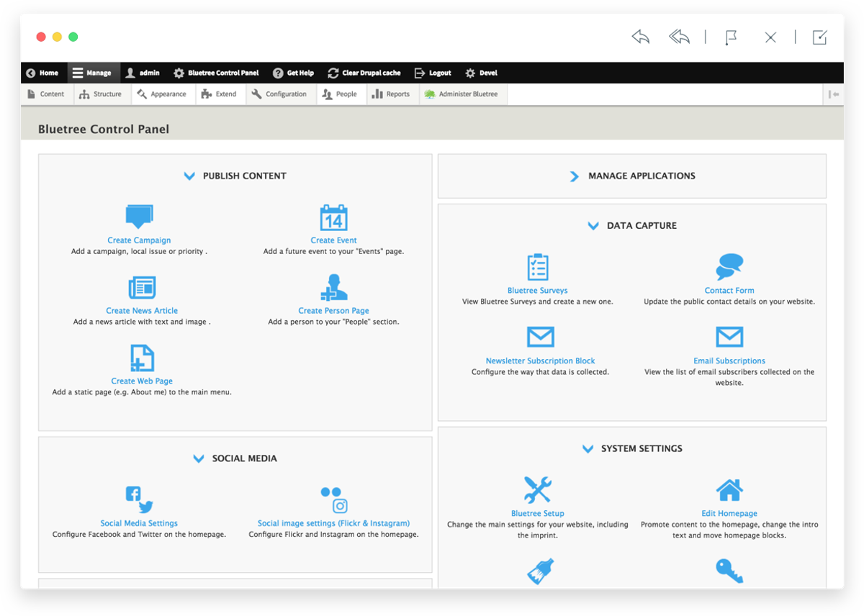The width and height of the screenshot is (864, 616).
Task: Select the Create Web Page document icon
Action: [142, 358]
